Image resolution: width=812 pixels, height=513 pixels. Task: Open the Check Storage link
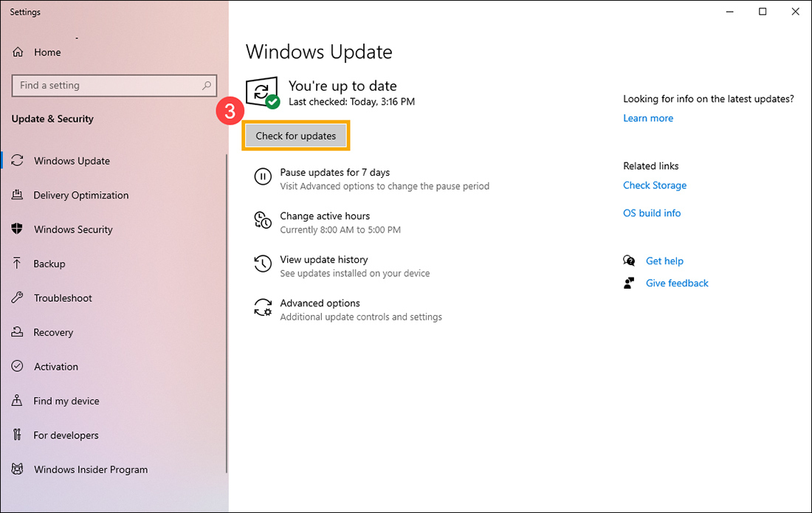655,185
